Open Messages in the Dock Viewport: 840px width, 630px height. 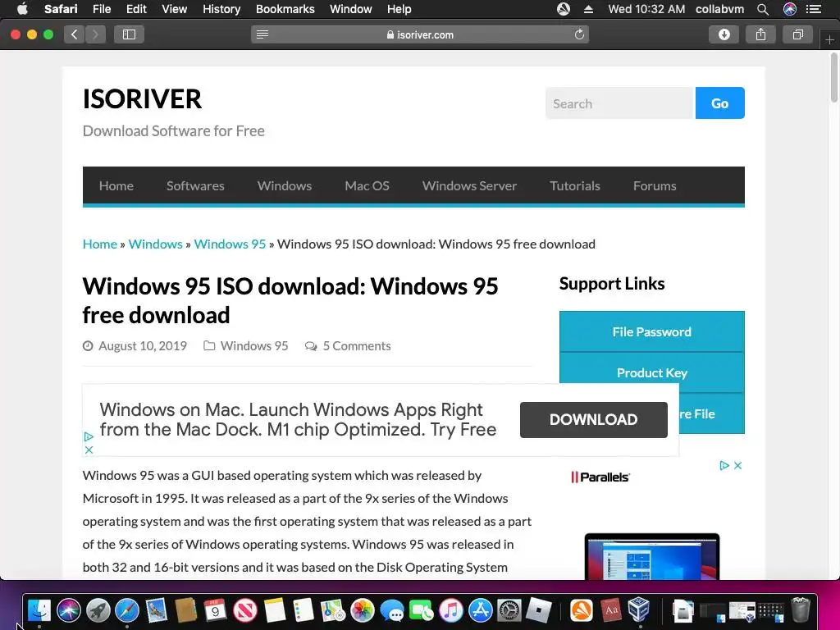(391, 609)
